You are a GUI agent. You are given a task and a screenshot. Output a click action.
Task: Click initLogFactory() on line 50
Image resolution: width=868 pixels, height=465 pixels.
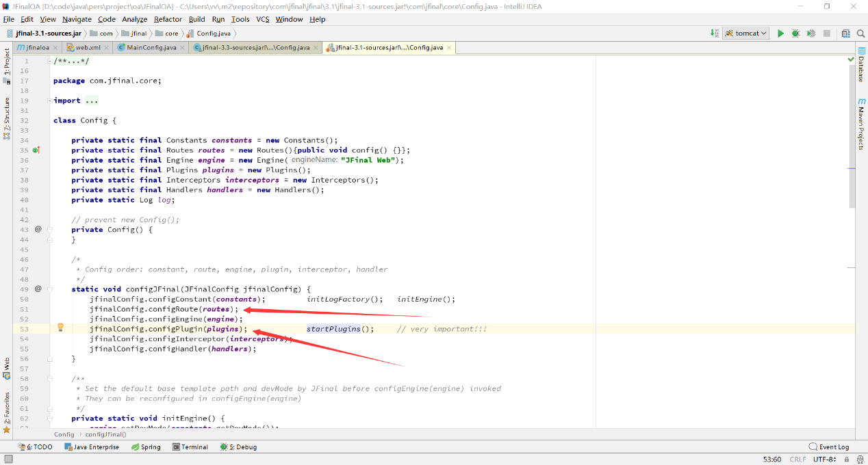click(x=344, y=299)
